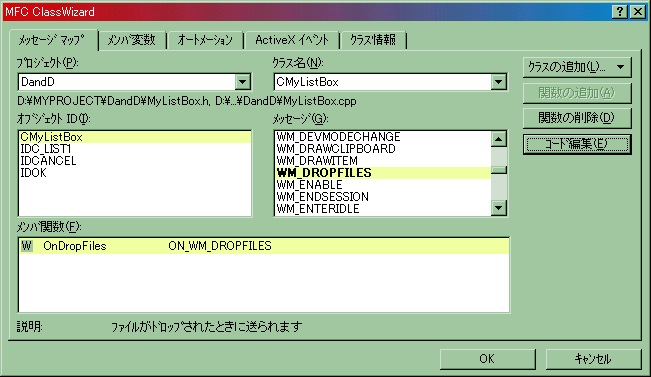The height and width of the screenshot is (377, 651).
Task: Select WM_DRAWCLIPBOARD message
Action: click(x=383, y=149)
